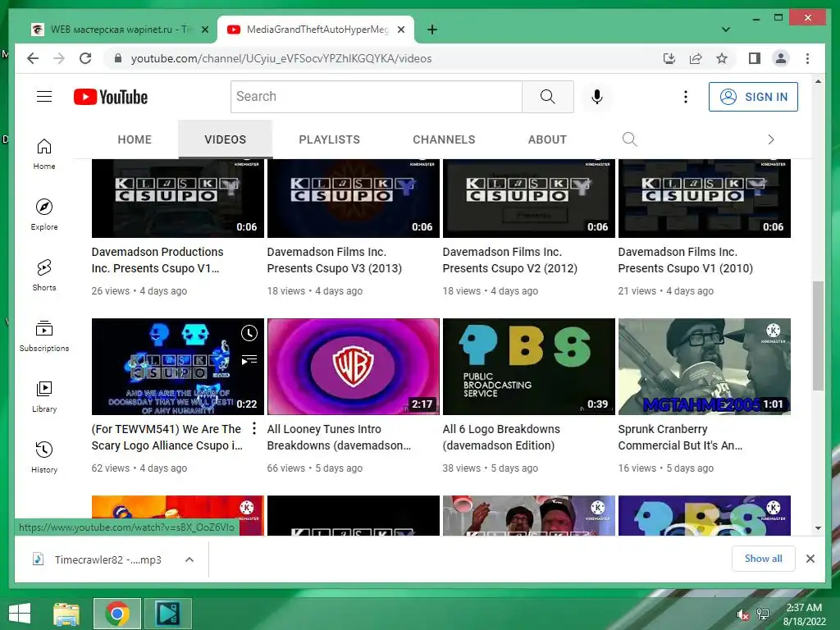The image size is (840, 630).
Task: Expand the tab search chevron
Action: click(x=726, y=30)
